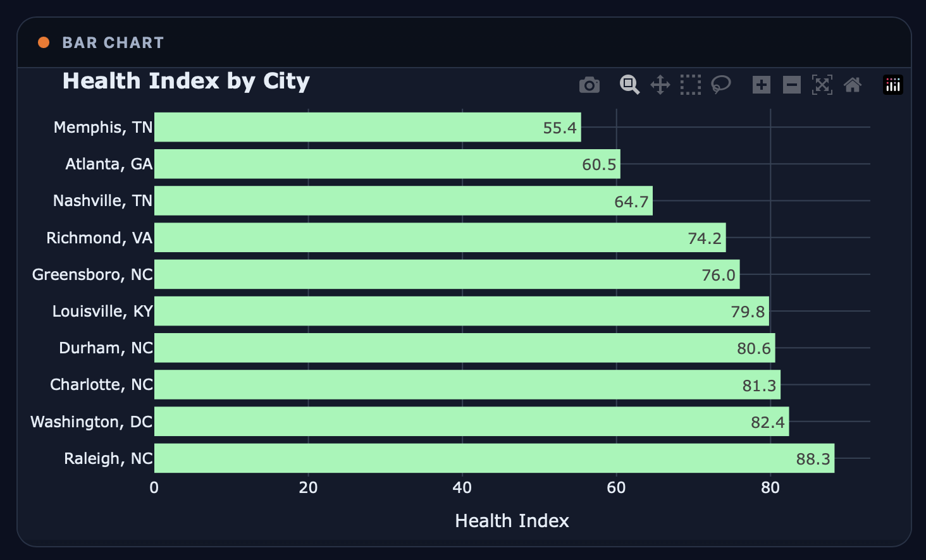This screenshot has height=560, width=926.
Task: Choose the Box Select tool
Action: [x=691, y=85]
